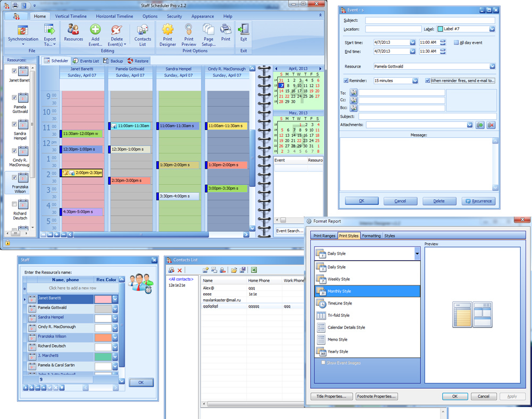Screen dimensions: 532x419
Task: Expand the Resource dropdown showing Pamela Gottwald
Action: click(x=492, y=67)
